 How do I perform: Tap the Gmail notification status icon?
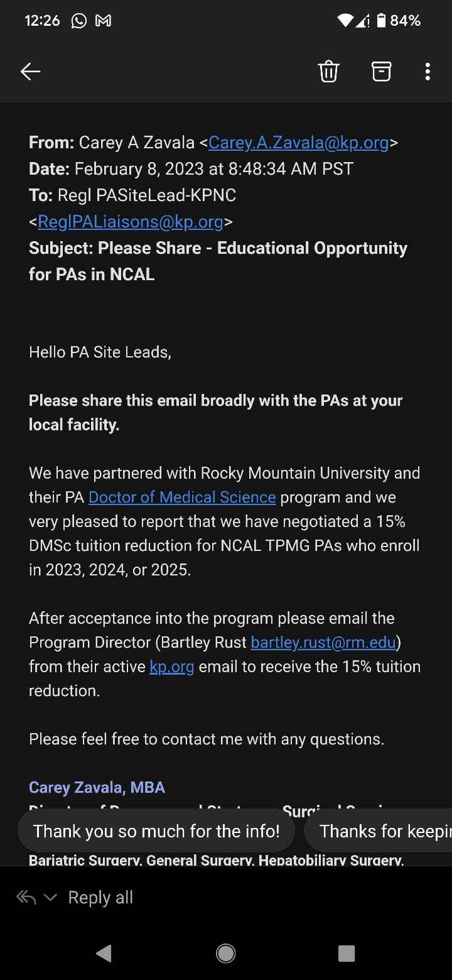pyautogui.click(x=103, y=21)
